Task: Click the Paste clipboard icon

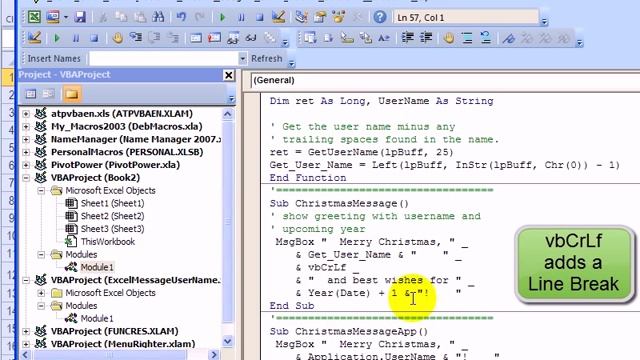Action: pos(140,17)
